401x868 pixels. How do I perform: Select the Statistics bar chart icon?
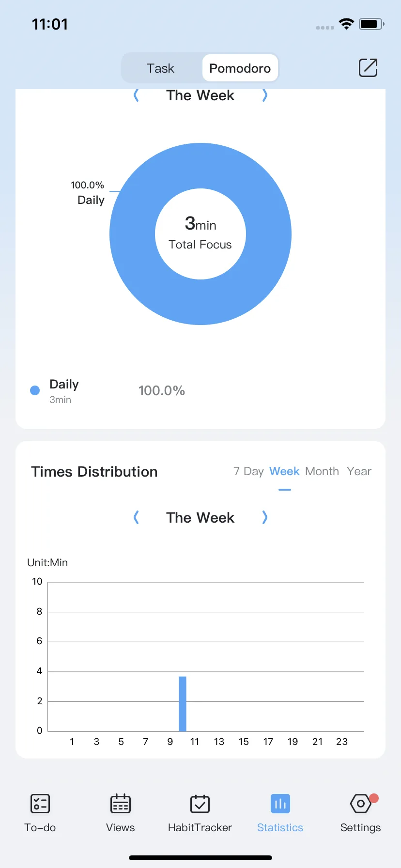click(280, 804)
